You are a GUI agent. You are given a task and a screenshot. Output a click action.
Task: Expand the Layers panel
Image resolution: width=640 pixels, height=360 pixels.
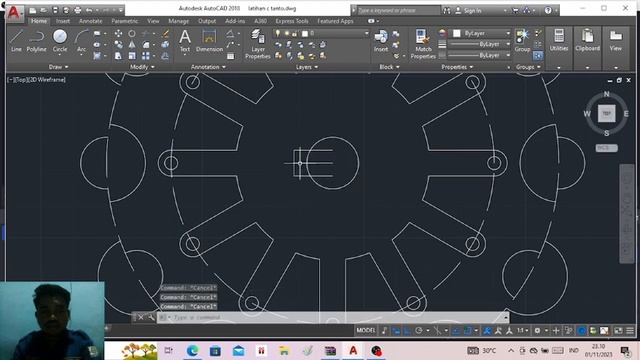[307, 67]
